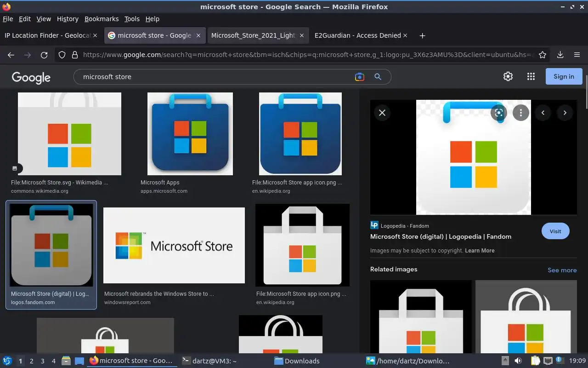
Task: Open the windowsreport.com source link
Action: (x=127, y=302)
